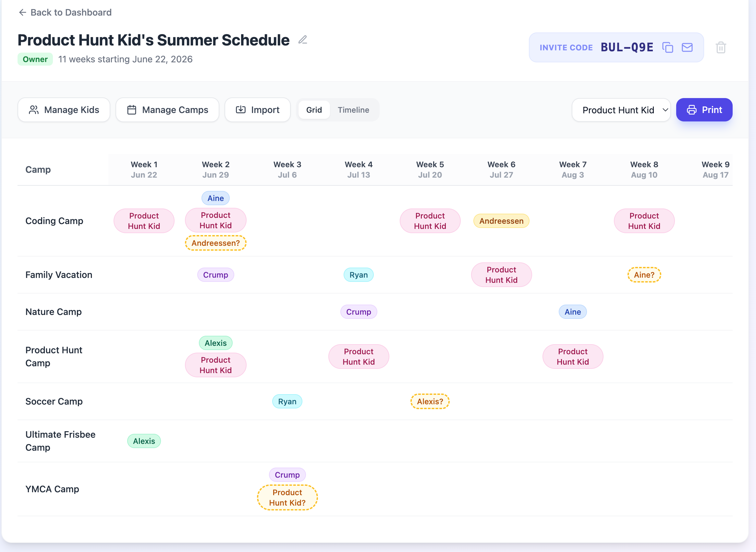Screen dimensions: 756x552
Task: Click the download icon on Import
Action: tap(241, 110)
